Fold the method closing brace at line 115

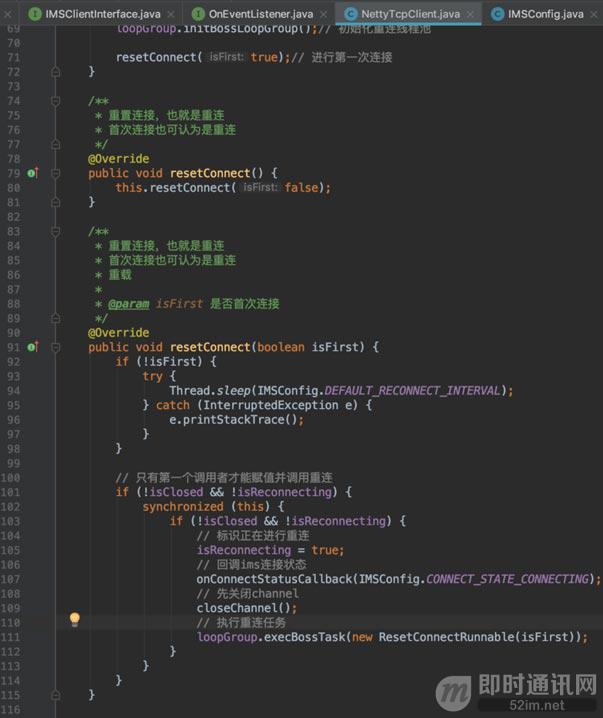click(x=55, y=695)
